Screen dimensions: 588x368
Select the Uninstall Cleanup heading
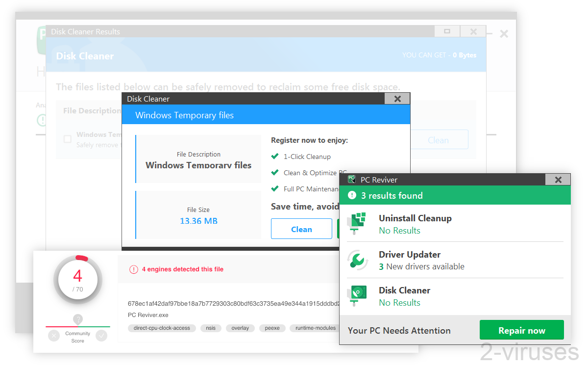click(415, 218)
